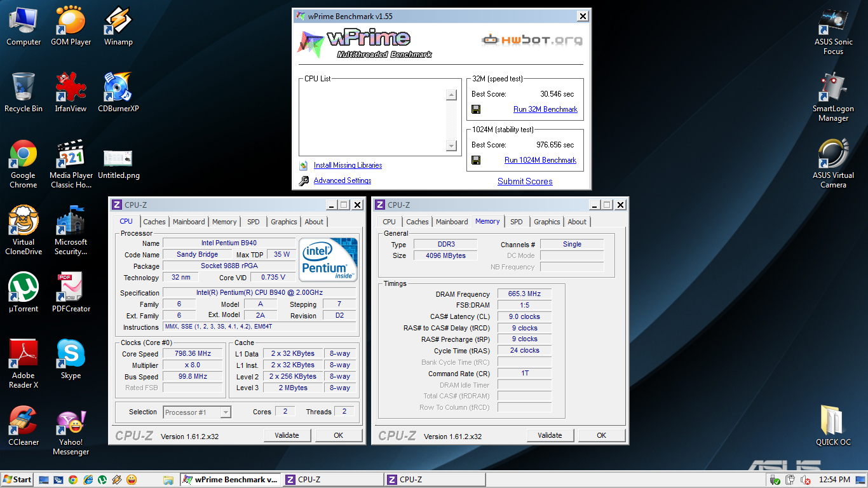The width and height of the screenshot is (868, 488).
Task: Click Install Missing Libraries link
Action: [x=348, y=165]
